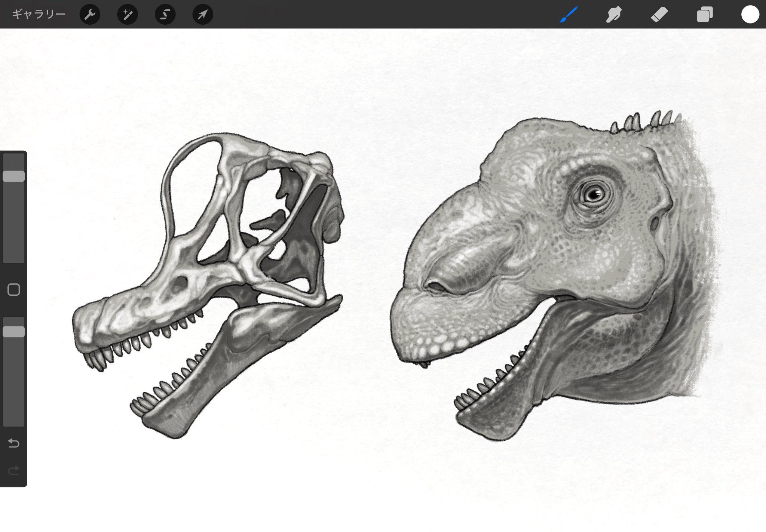Open the Actions wrench menu
Viewport: 766px width, 532px height.
click(x=90, y=15)
